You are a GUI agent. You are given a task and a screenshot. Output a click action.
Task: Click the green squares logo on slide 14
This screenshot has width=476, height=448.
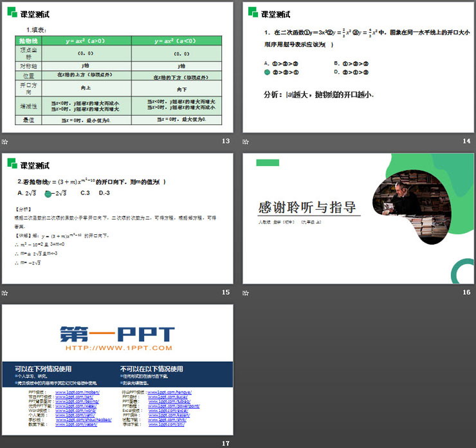pyautogui.click(x=252, y=12)
